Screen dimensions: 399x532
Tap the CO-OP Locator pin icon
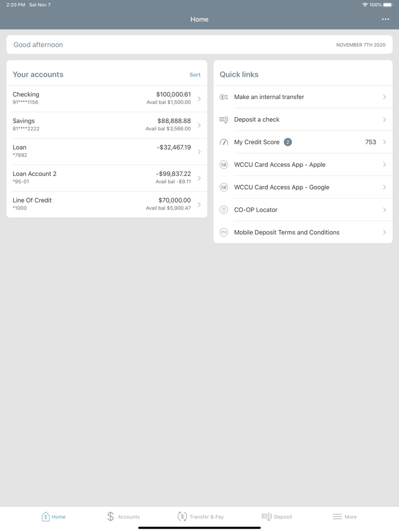coord(224,210)
